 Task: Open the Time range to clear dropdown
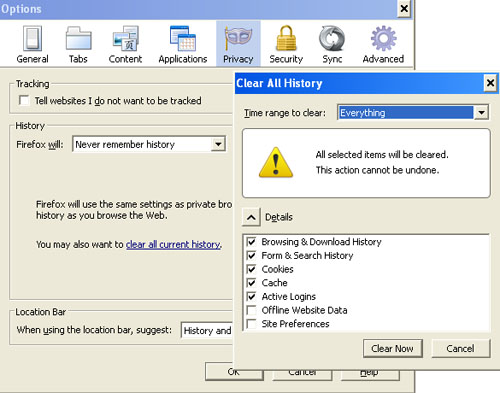413,112
